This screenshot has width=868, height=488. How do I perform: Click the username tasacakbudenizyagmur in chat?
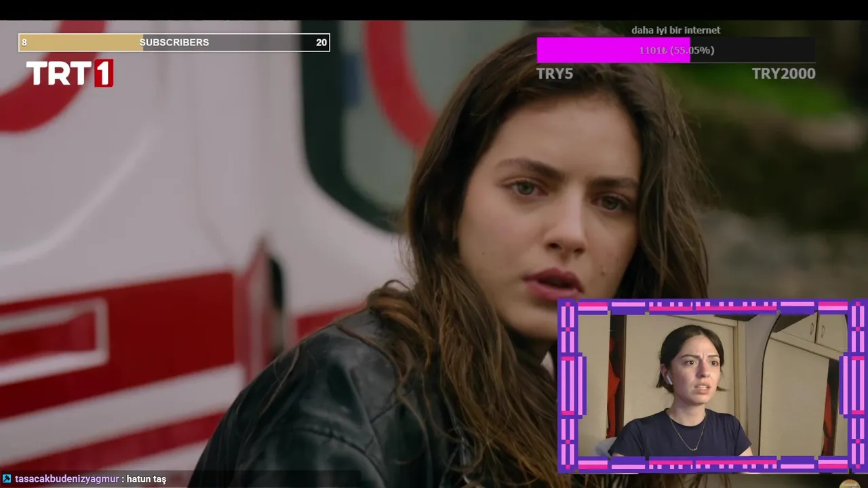click(66, 479)
